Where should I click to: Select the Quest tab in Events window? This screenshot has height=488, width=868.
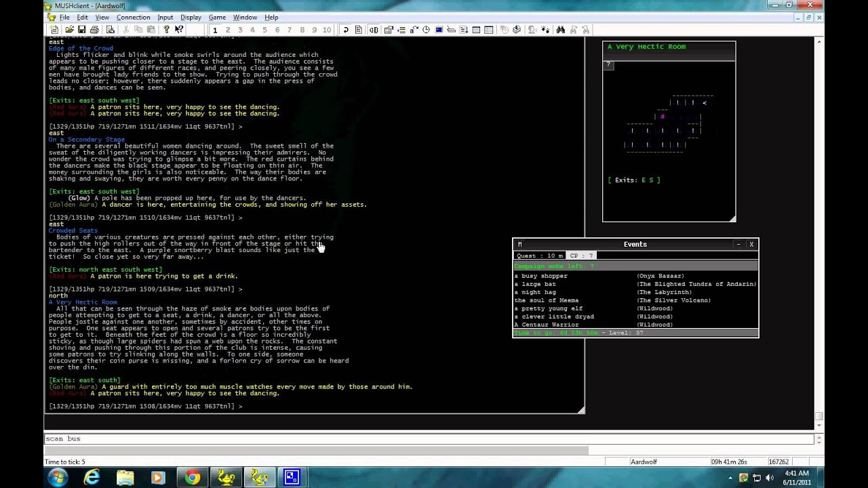pyautogui.click(x=540, y=256)
